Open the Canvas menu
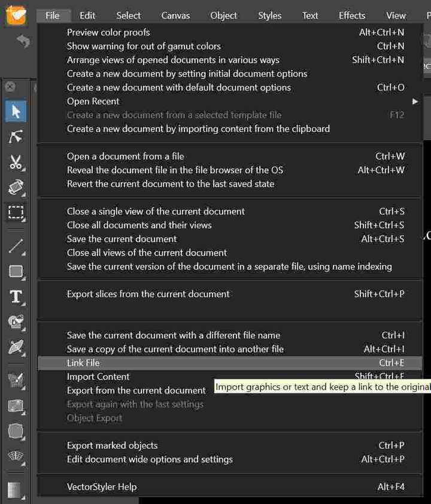Image resolution: width=431 pixels, height=504 pixels. point(175,16)
